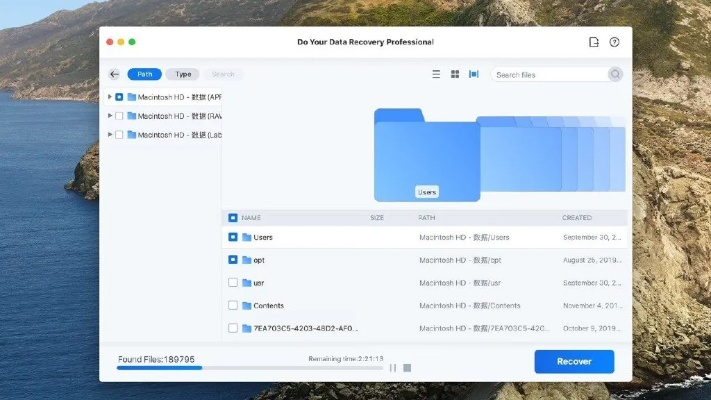This screenshot has height=400, width=711.
Task: Go back with the left arrow button
Action: [x=114, y=74]
